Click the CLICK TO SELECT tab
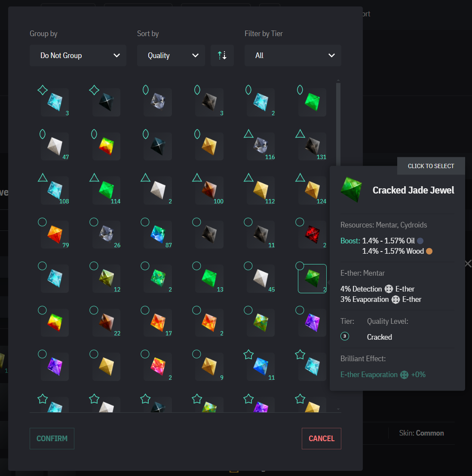 tap(431, 166)
